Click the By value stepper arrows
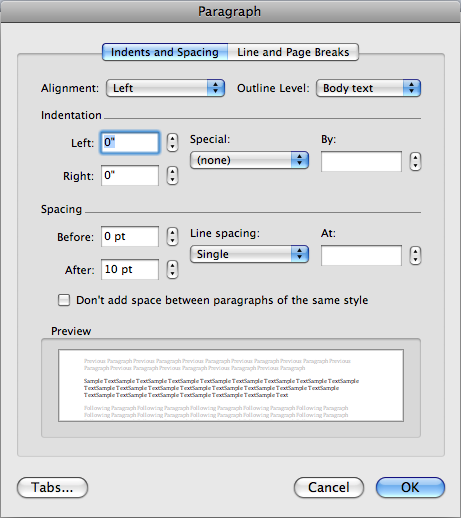Viewport: 461px width, 518px height. pos(415,162)
